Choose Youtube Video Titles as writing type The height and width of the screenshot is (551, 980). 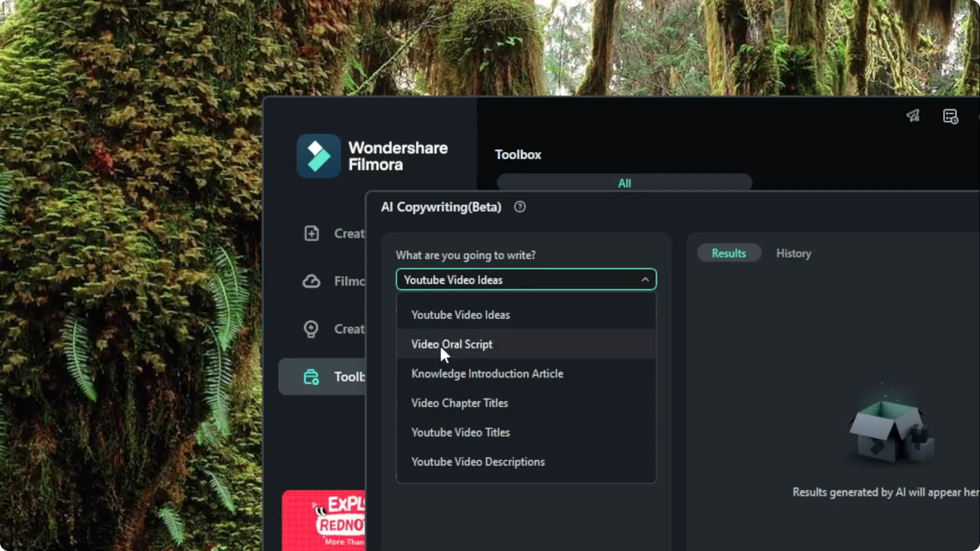pyautogui.click(x=460, y=432)
